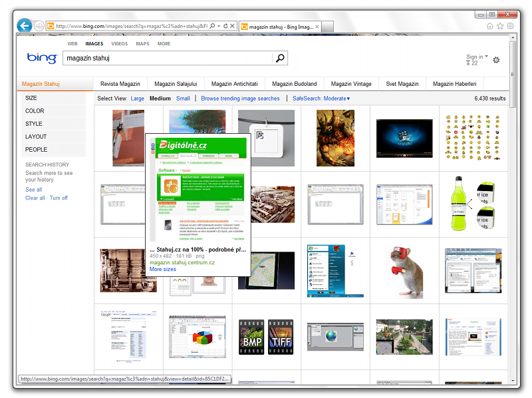The width and height of the screenshot is (532, 398).
Task: Click the Bing logo
Action: [42, 58]
